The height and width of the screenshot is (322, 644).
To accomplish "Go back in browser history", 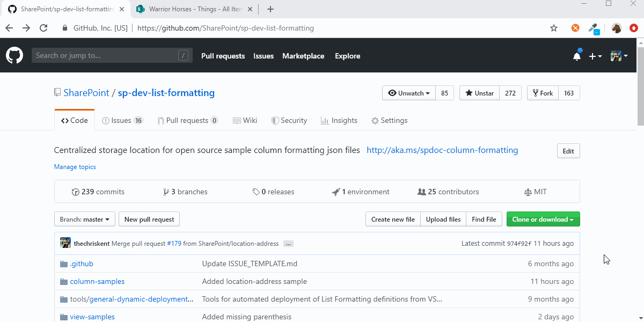I will (9, 28).
